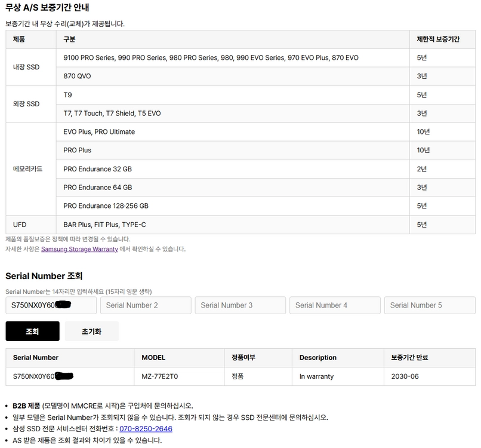Click the In warranty description cell

(x=338, y=376)
